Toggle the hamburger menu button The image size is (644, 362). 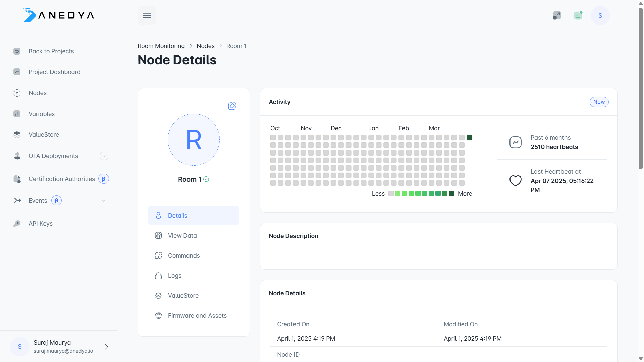[147, 15]
